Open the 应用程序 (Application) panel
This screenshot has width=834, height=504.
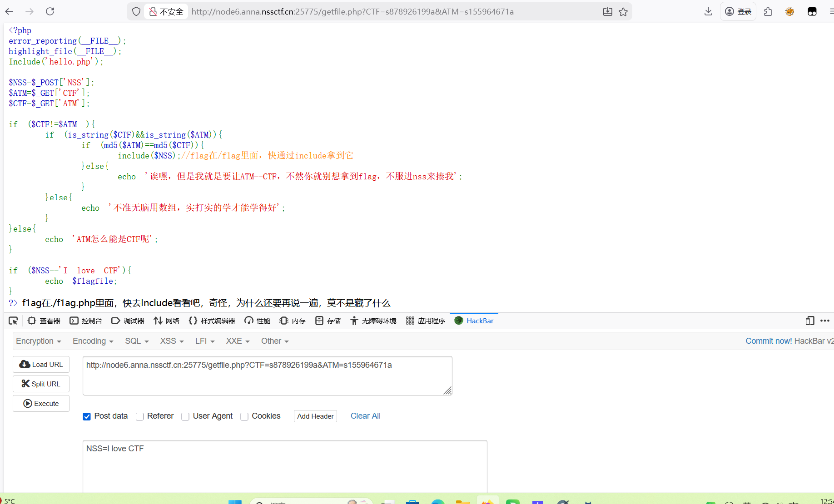pyautogui.click(x=426, y=321)
